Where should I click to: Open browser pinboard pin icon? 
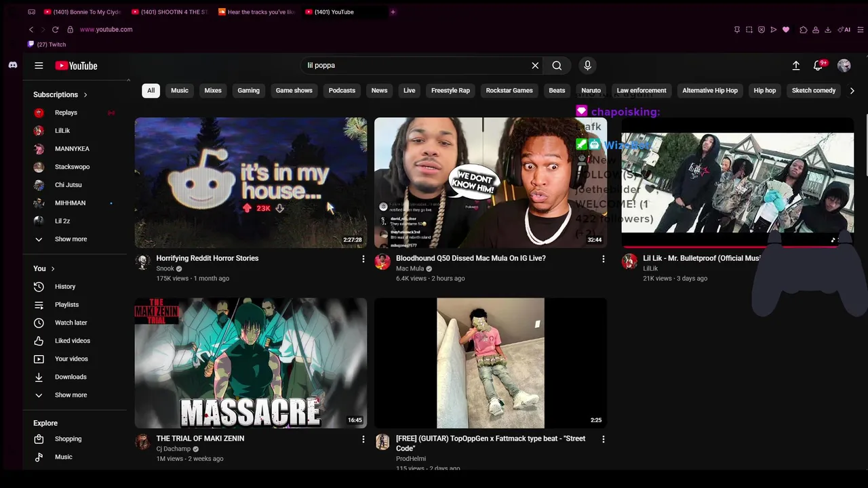tap(737, 30)
